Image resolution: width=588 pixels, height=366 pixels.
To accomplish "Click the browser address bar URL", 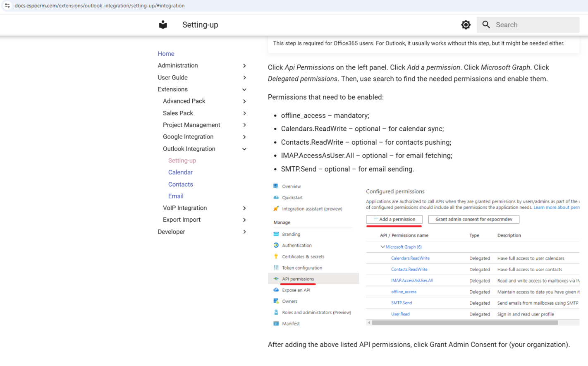I will 100,6.
